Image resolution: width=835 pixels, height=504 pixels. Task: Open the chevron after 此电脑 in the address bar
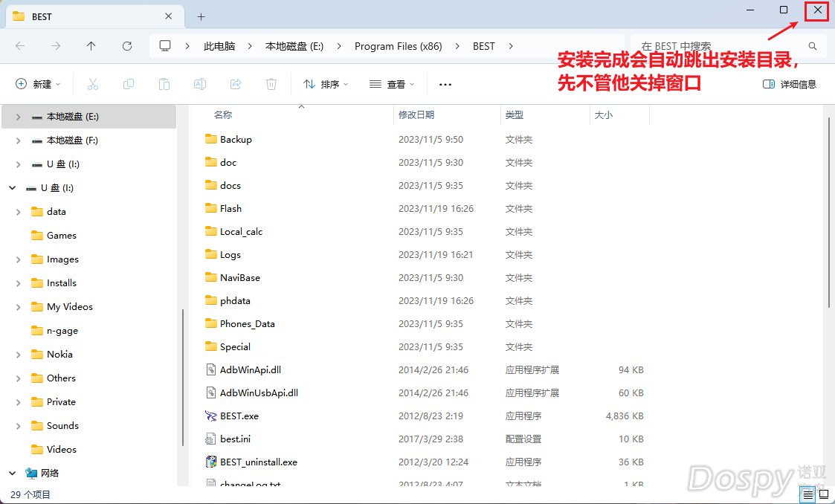(x=250, y=46)
